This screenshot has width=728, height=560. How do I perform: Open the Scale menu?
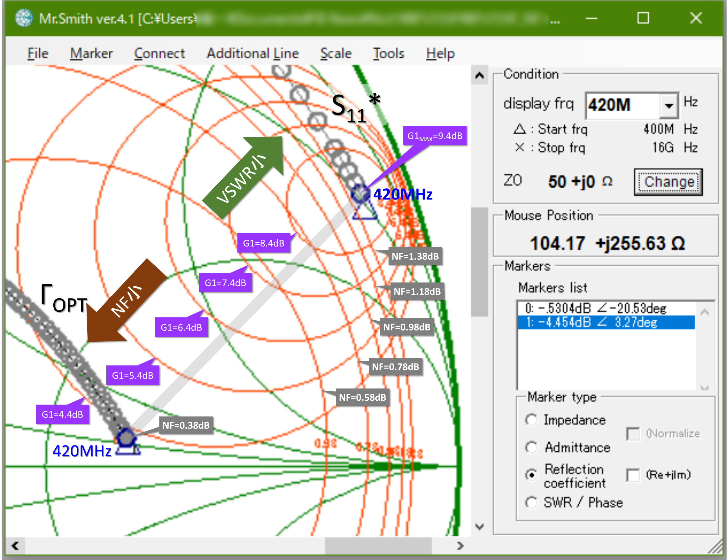[336, 53]
